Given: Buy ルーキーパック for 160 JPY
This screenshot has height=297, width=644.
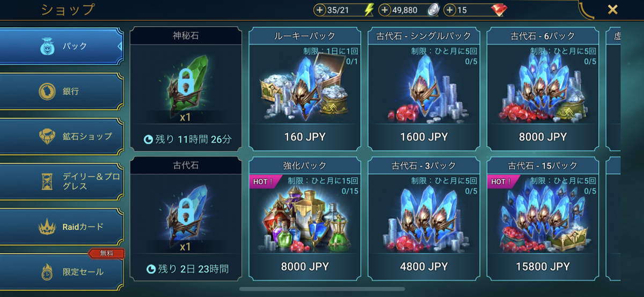Looking at the screenshot, I should tap(305, 89).
